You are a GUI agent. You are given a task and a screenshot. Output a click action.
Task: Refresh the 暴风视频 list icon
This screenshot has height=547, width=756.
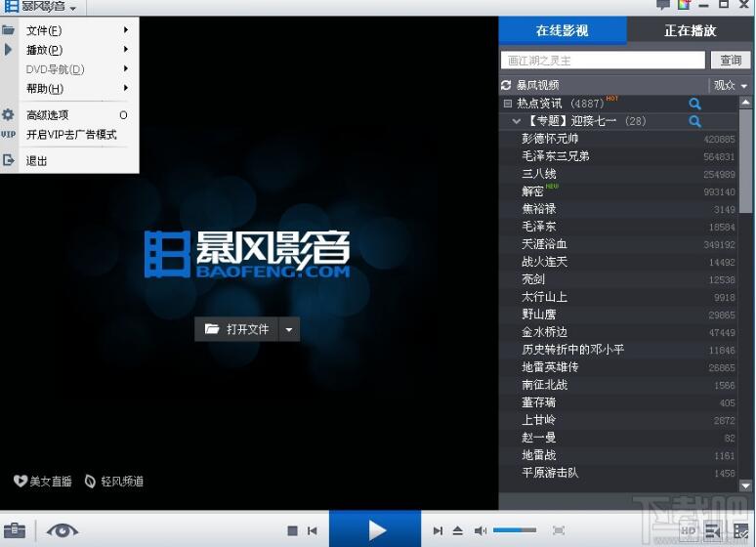[506, 85]
